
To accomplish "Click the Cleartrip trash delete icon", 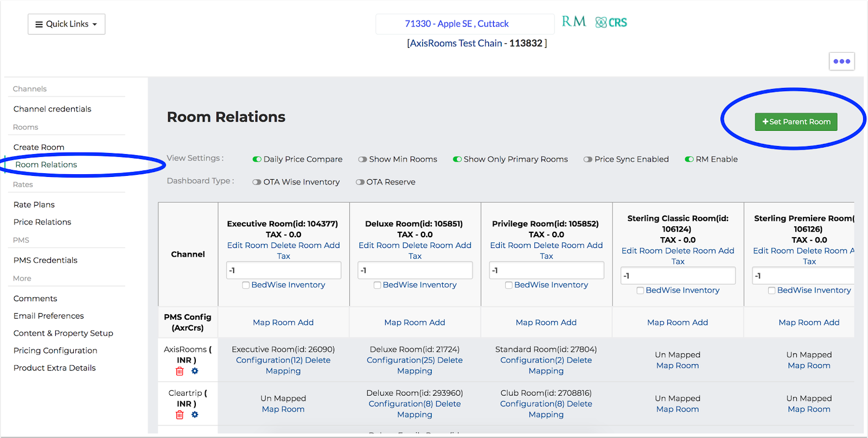I will click(x=180, y=415).
